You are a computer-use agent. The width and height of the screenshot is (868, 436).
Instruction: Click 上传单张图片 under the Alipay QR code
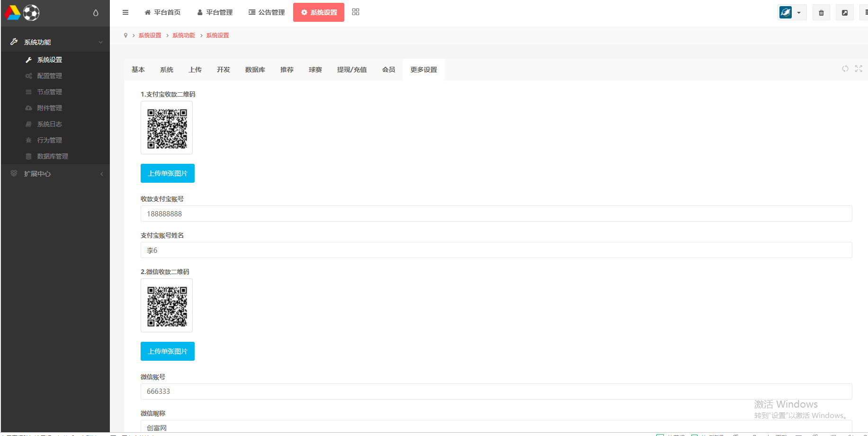pyautogui.click(x=168, y=173)
